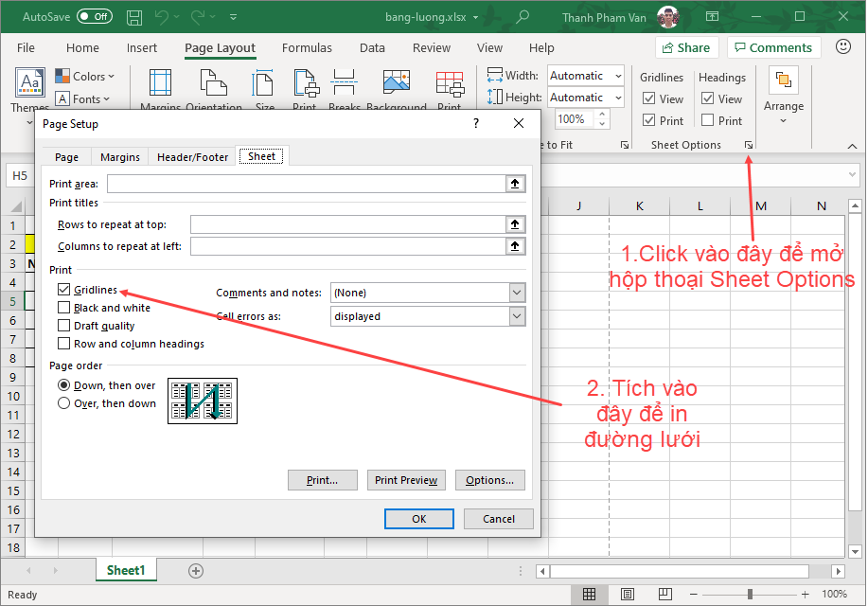This screenshot has width=868, height=606.
Task: Click the Print Preview button
Action: (x=406, y=480)
